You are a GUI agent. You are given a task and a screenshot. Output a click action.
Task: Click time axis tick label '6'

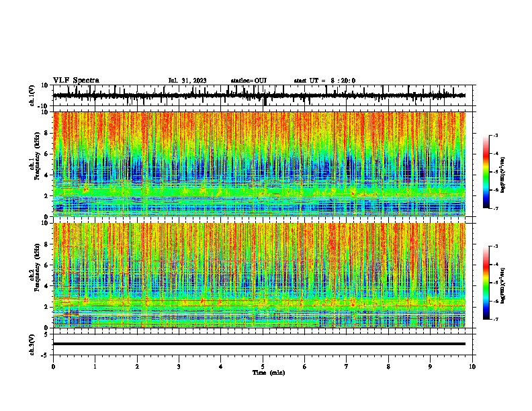305,367
